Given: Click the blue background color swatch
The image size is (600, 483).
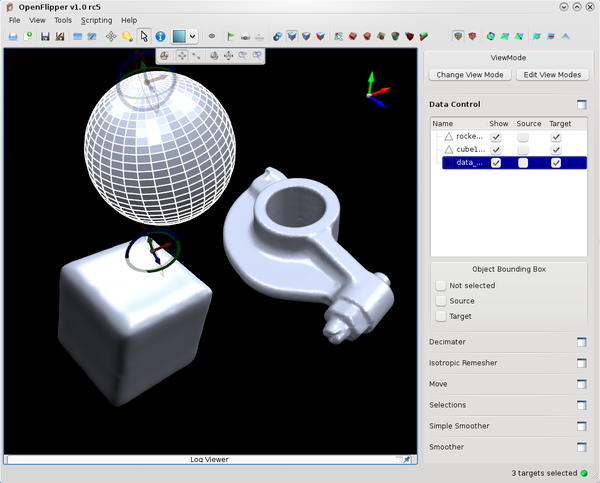Looking at the screenshot, I should 179,36.
